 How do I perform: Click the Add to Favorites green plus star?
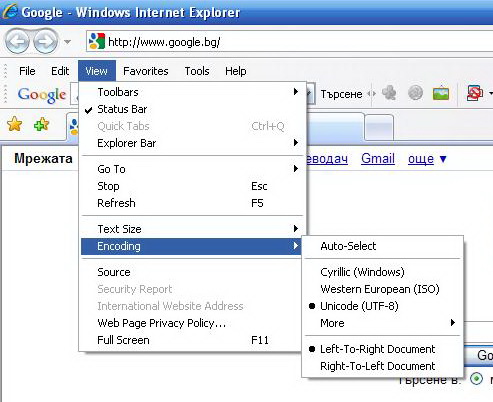point(41,125)
